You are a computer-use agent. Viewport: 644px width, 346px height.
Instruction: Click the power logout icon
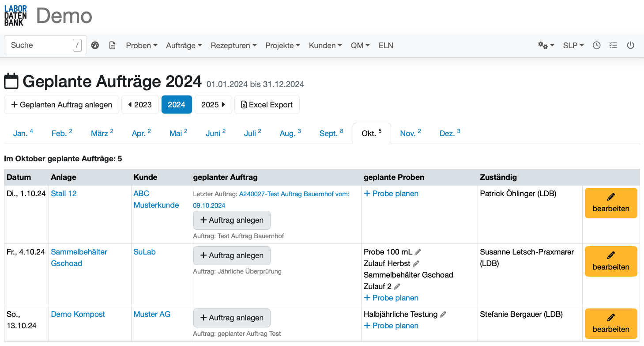tap(630, 46)
